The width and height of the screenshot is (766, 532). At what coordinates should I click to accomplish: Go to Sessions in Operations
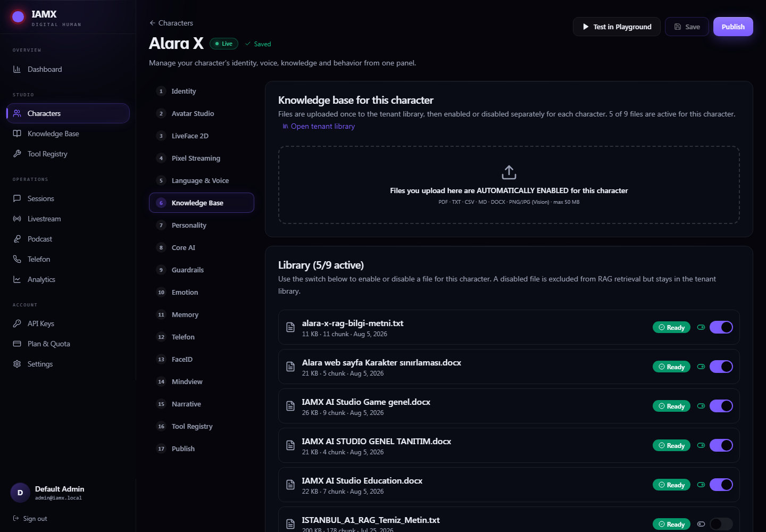[68, 198]
